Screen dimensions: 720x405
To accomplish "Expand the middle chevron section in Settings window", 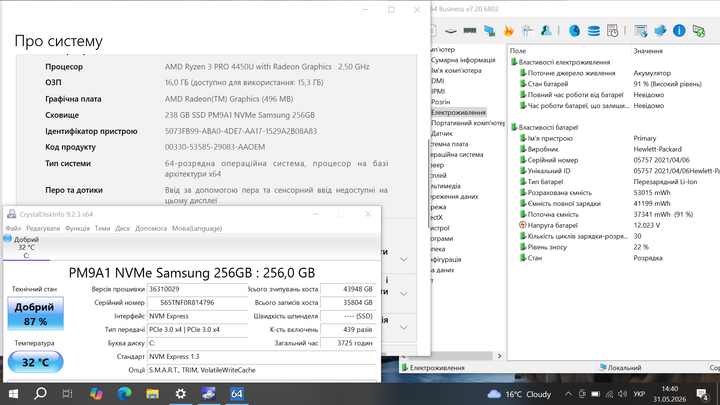I will click(x=403, y=293).
